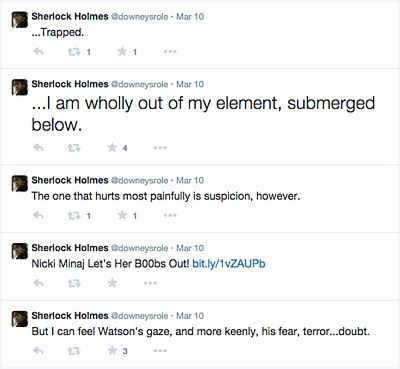400x369 pixels.
Task: Retweet the "...Trapped." tweet
Action: (74, 52)
